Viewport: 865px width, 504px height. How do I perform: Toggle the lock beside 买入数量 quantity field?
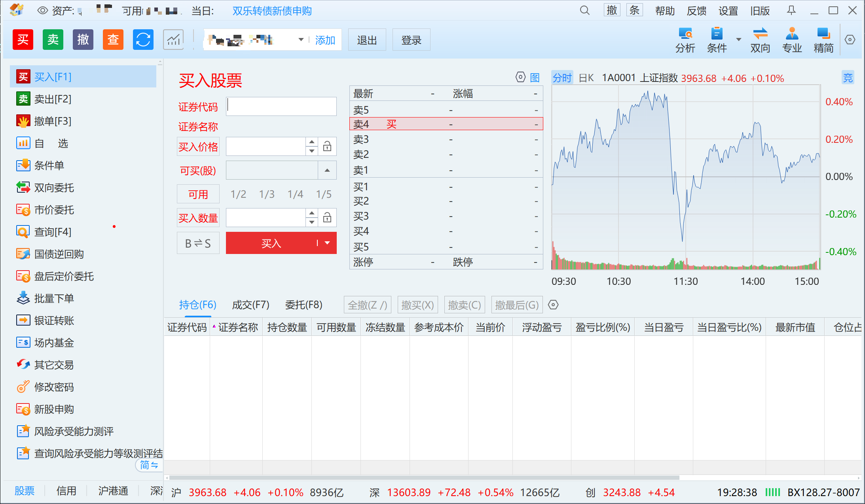[x=327, y=218]
